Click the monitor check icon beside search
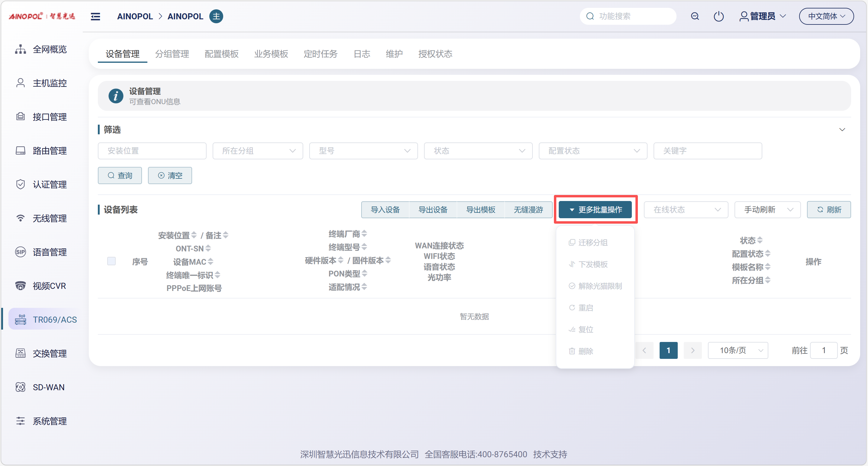 click(695, 16)
